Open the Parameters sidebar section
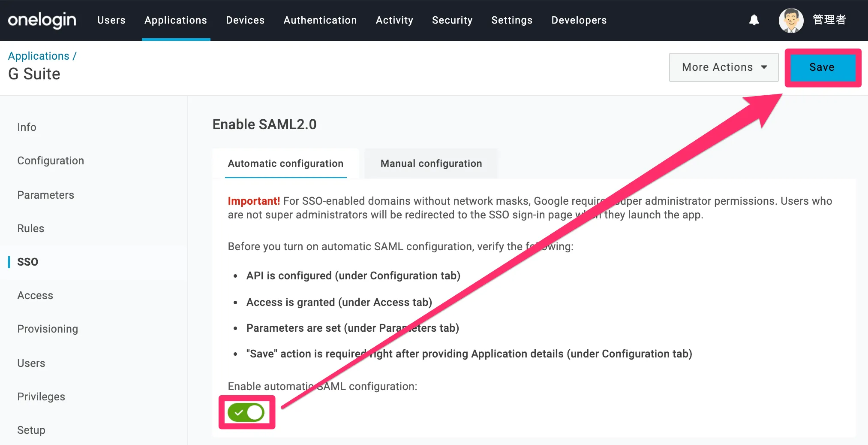The width and height of the screenshot is (868, 445). 45,195
